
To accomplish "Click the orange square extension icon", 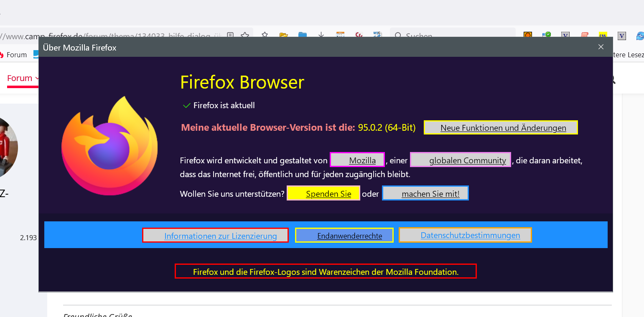I will [528, 35].
